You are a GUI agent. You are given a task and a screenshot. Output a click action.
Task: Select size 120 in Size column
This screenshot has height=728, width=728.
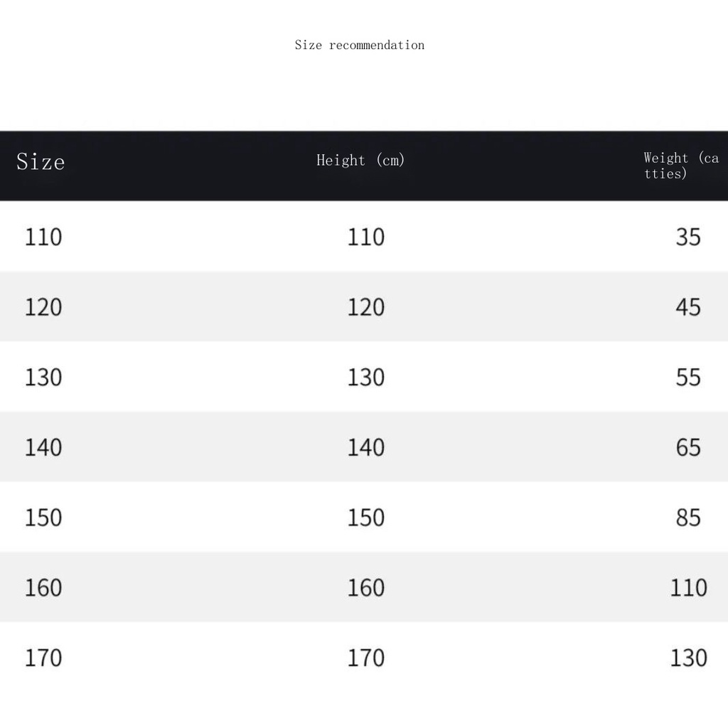(x=43, y=307)
